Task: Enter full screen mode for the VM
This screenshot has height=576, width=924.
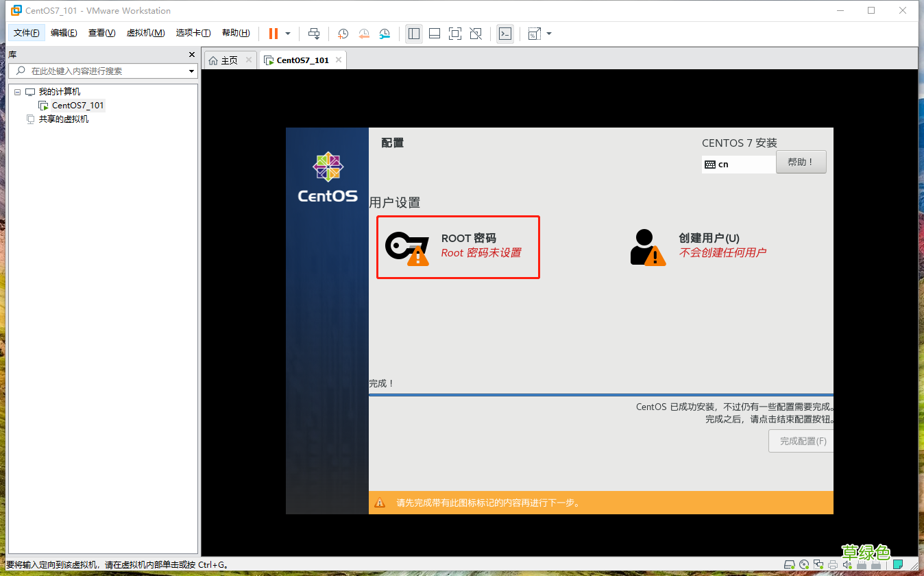Action: point(455,33)
